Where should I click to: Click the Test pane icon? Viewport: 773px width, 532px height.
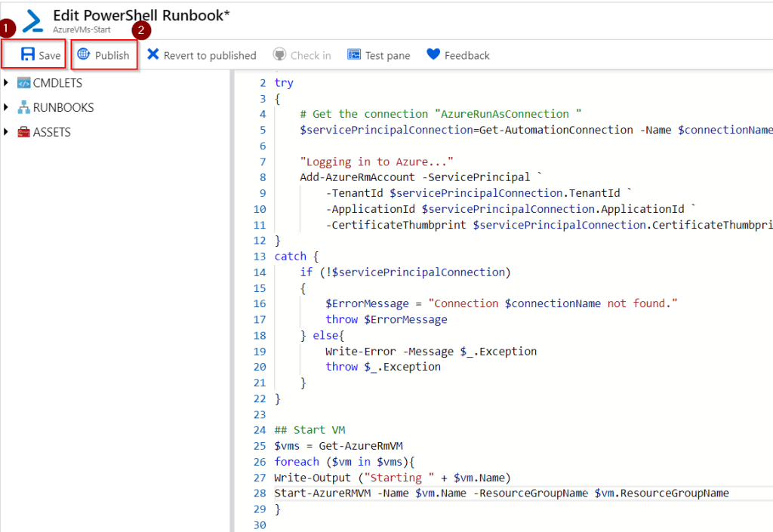pos(354,54)
